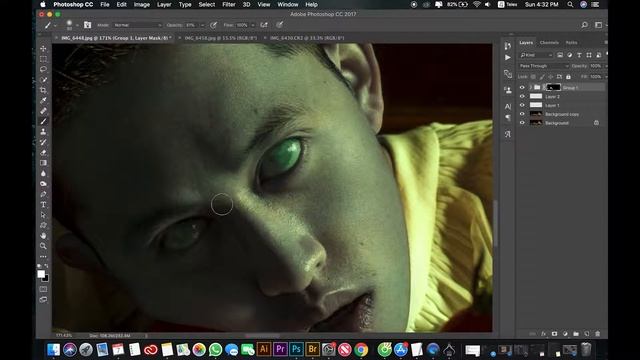This screenshot has height=360, width=640.
Task: Toggle pressure for opacity button
Action: point(213,25)
